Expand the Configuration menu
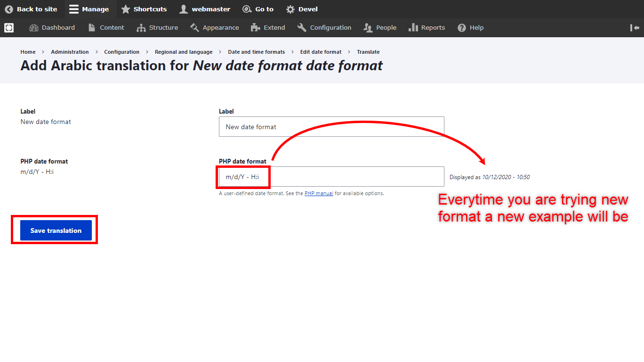 pos(324,28)
